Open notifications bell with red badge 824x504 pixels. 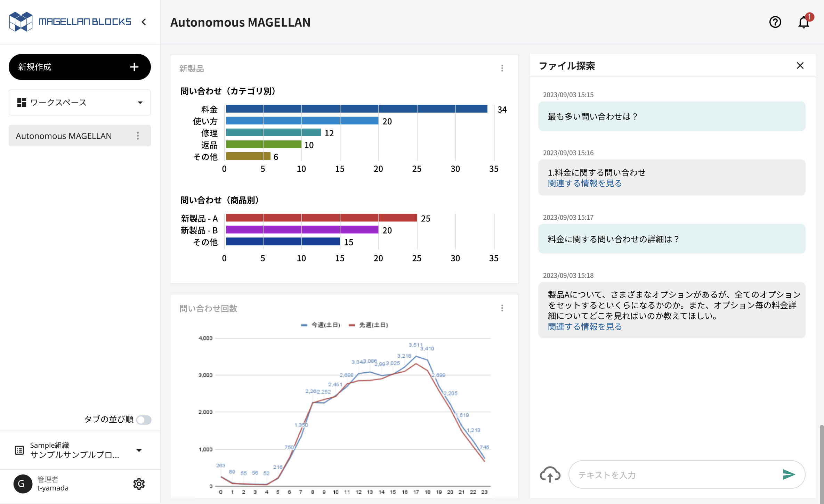pyautogui.click(x=804, y=22)
